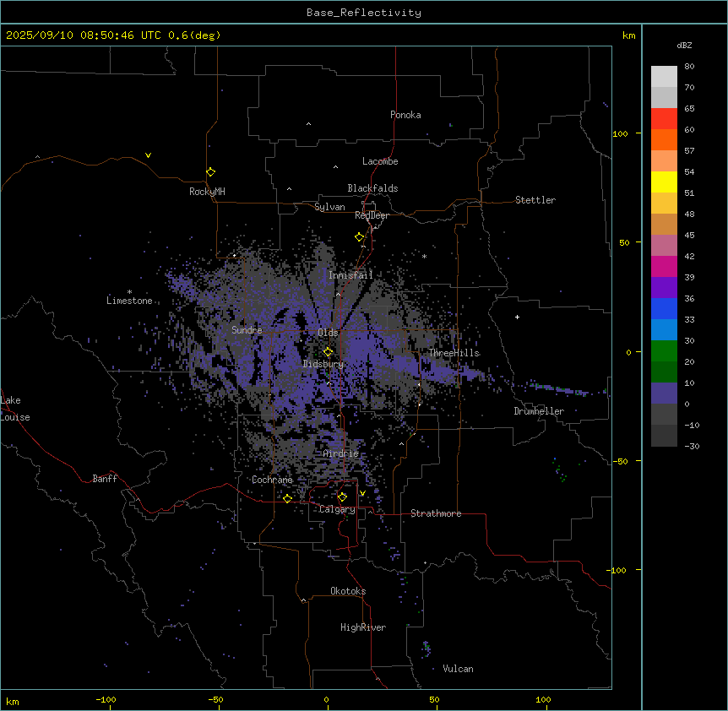This screenshot has width=728, height=711.
Task: Click the Airdrie city label
Action: pyautogui.click(x=341, y=453)
